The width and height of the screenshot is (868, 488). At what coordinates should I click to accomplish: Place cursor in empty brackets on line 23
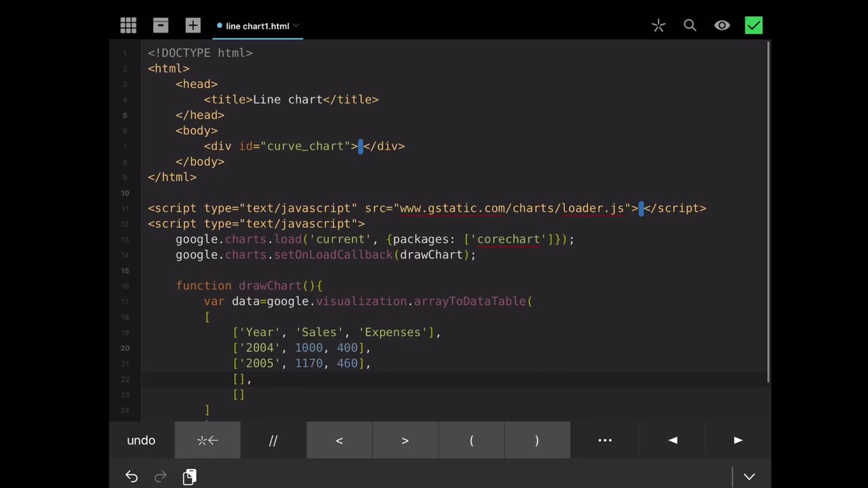coord(239,395)
